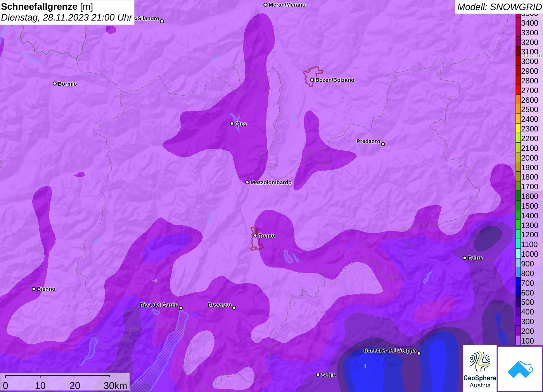This screenshot has height=392, width=543.
Task: Click the 'Schneefallgrenze [m]' map title
Action: pos(47,7)
